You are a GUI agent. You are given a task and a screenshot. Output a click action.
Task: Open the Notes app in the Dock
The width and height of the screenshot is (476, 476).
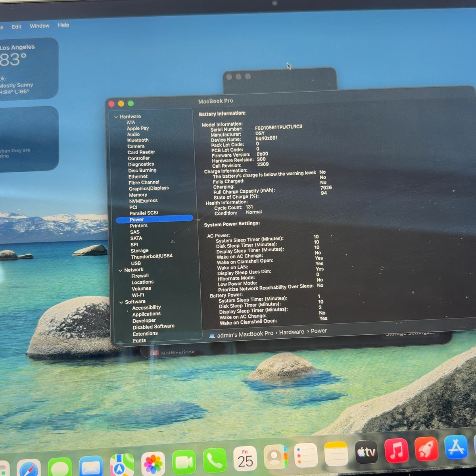pos(336,453)
